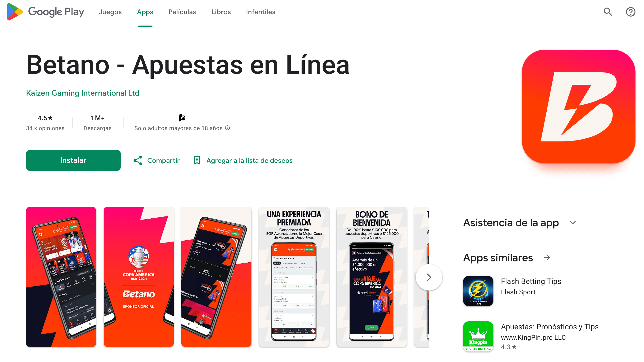Click the Kaizen Gaming International Ltd link

pyautogui.click(x=83, y=93)
